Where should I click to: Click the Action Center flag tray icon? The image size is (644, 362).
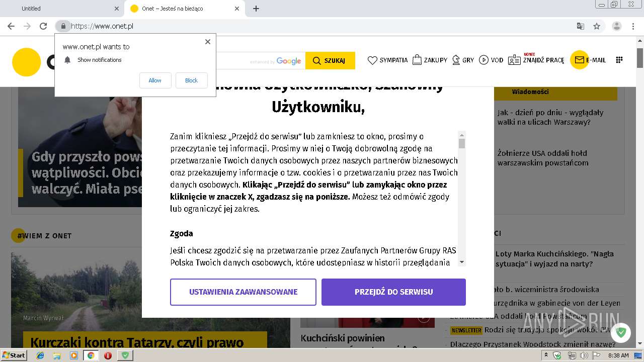(x=596, y=355)
